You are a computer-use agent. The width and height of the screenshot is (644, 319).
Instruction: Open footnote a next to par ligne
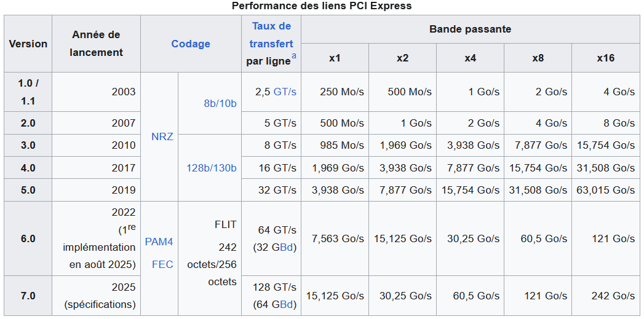pos(293,57)
